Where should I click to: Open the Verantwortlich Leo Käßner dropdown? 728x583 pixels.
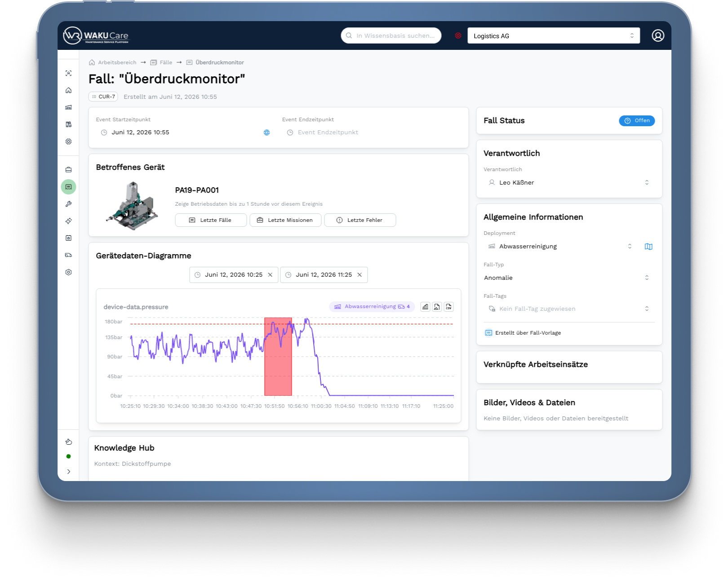(569, 182)
